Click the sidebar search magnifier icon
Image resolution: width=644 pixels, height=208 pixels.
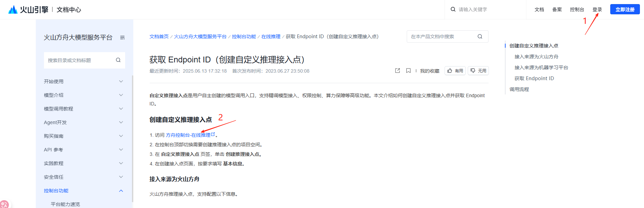118,60
